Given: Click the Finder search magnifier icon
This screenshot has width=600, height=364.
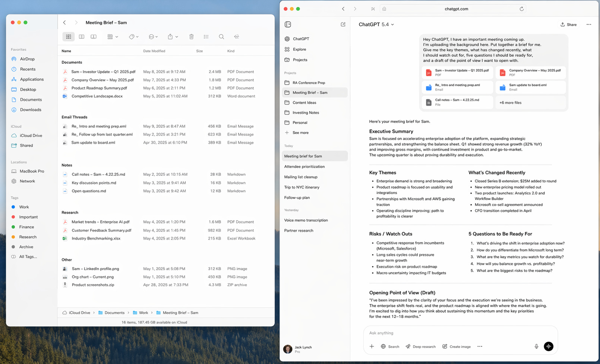Looking at the screenshot, I should pyautogui.click(x=221, y=37).
